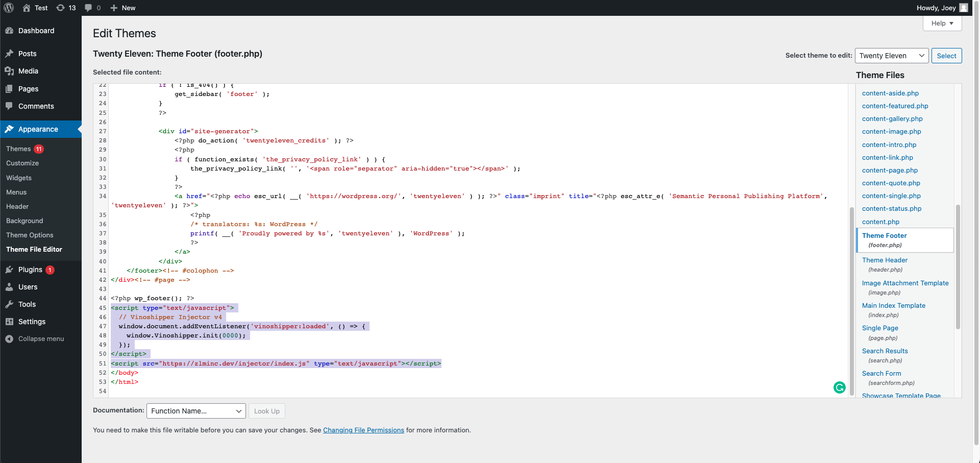This screenshot has width=980, height=463.
Task: Click the code editor vertical scrollbar
Action: click(x=851, y=301)
